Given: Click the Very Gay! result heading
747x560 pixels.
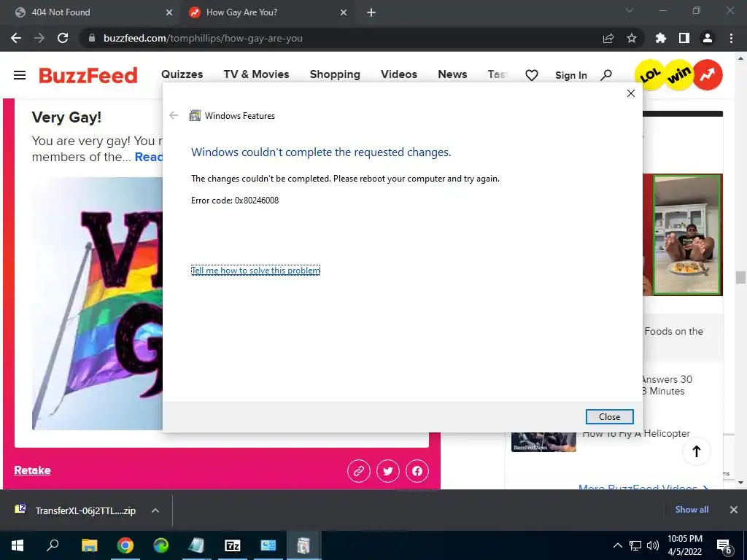Looking at the screenshot, I should (x=66, y=117).
